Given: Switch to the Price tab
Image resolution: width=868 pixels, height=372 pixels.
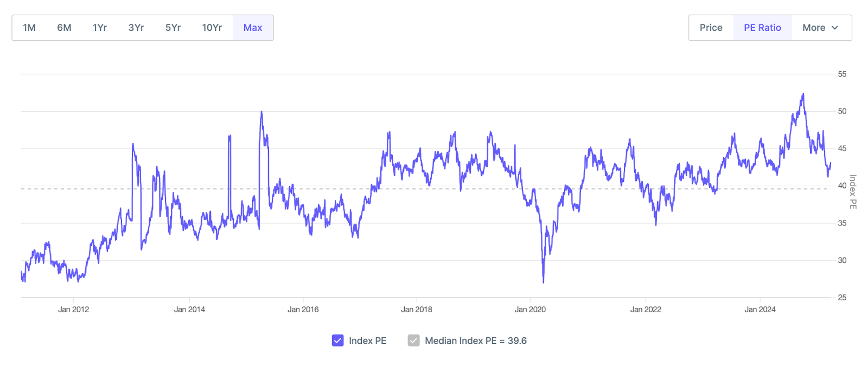Looking at the screenshot, I should pos(711,27).
